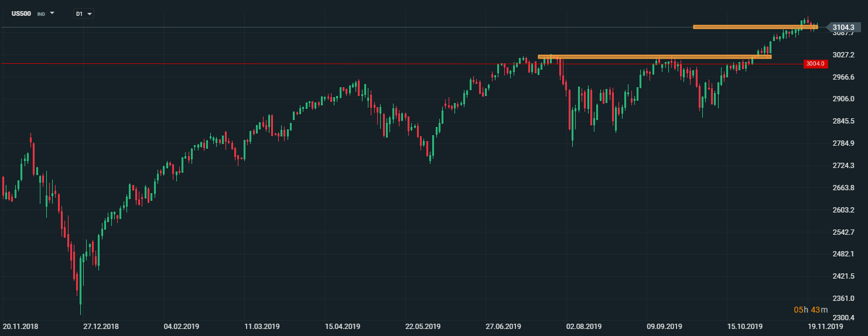Click the current price tag 3104.3
This screenshot has height=336, width=868.
pos(843,27)
